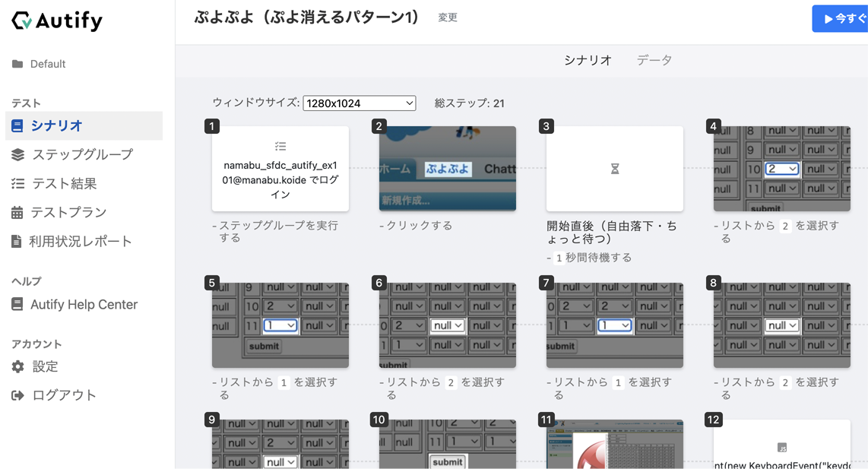Click the step group list icon in step 1
The image size is (868, 469).
point(280,146)
